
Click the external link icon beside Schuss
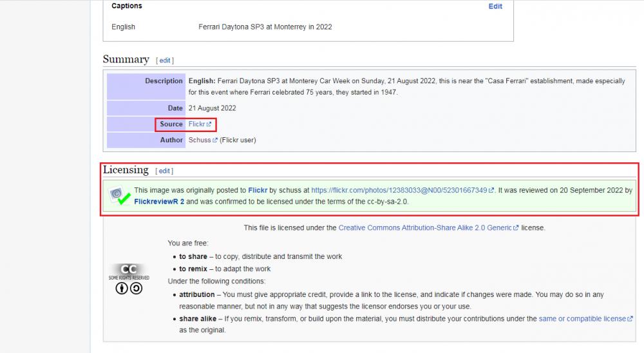coord(215,140)
